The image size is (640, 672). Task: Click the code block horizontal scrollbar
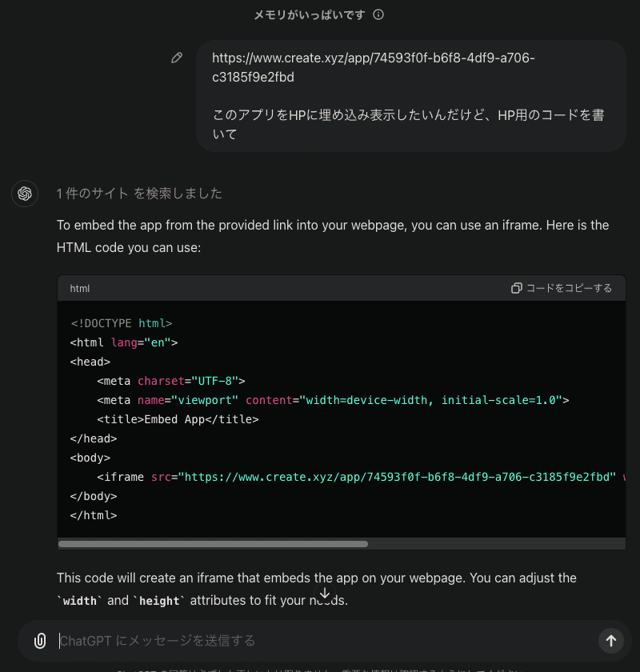click(213, 544)
